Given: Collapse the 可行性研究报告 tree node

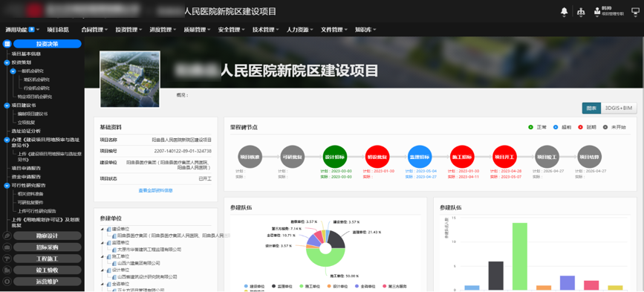Looking at the screenshot, I should pyautogui.click(x=7, y=186).
